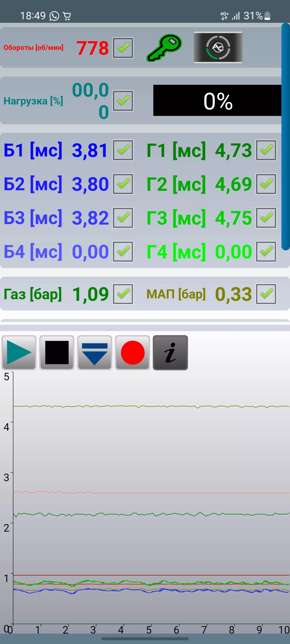Click the black stop button
The image size is (290, 644).
coord(57,352)
